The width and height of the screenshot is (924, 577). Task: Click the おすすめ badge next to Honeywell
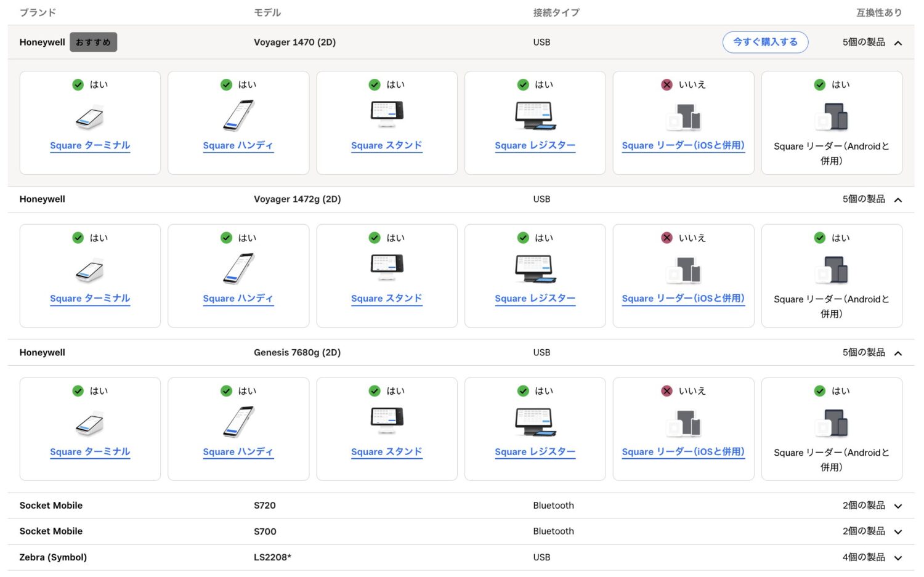(x=93, y=42)
